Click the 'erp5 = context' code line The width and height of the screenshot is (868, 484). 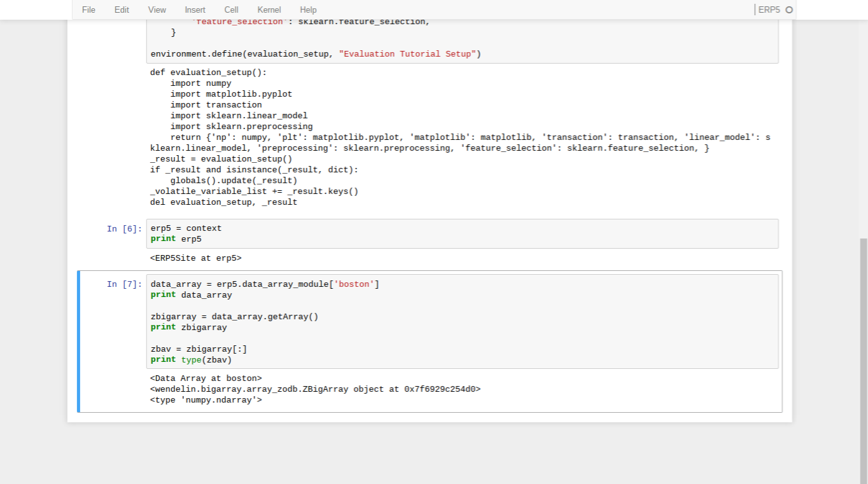click(x=186, y=228)
